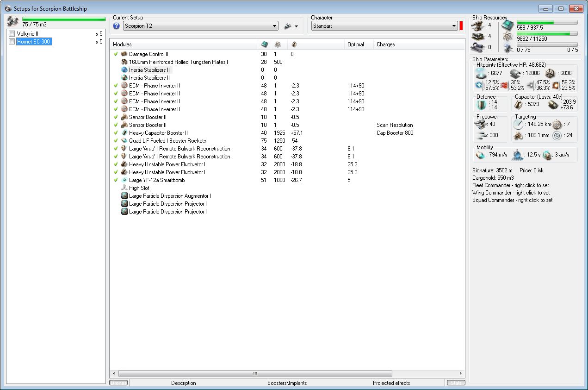Click the first Heavy Unstable Power Fluctuator icon

[x=124, y=164]
